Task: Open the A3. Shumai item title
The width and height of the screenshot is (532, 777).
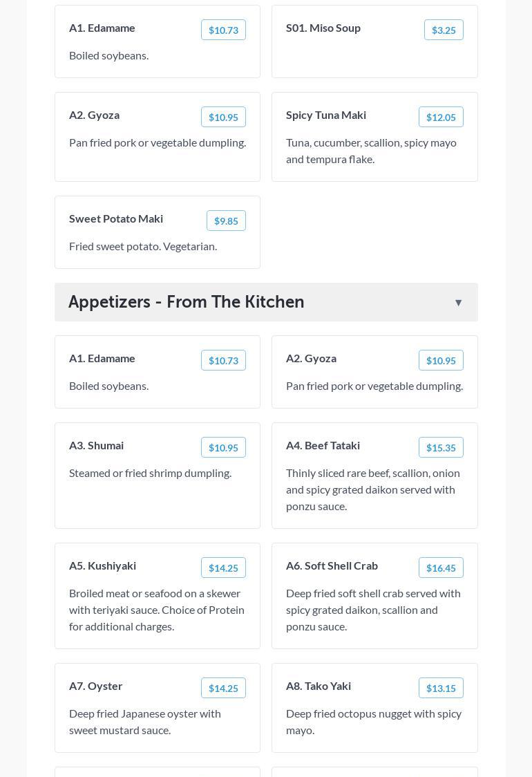Action: (x=97, y=445)
